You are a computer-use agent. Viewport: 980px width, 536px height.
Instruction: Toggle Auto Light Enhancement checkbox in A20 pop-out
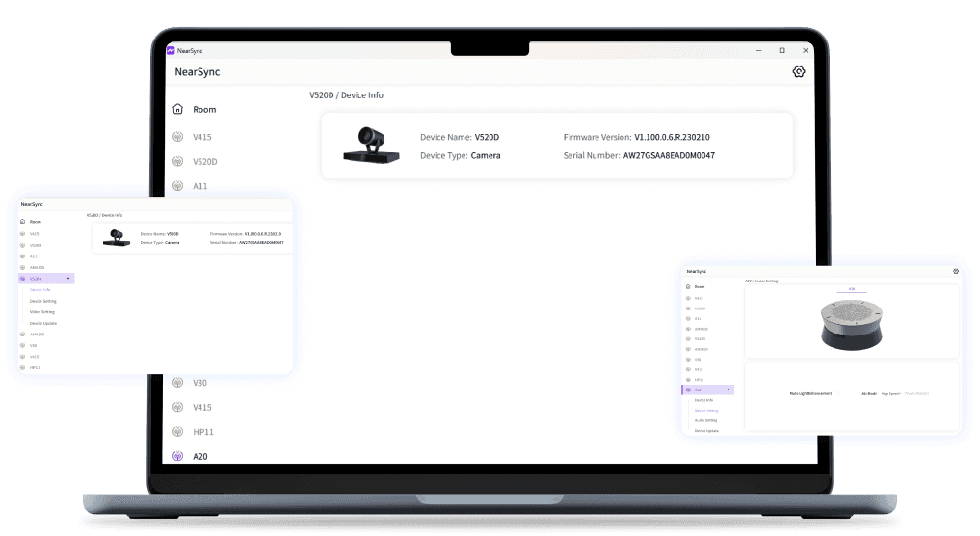pos(837,393)
